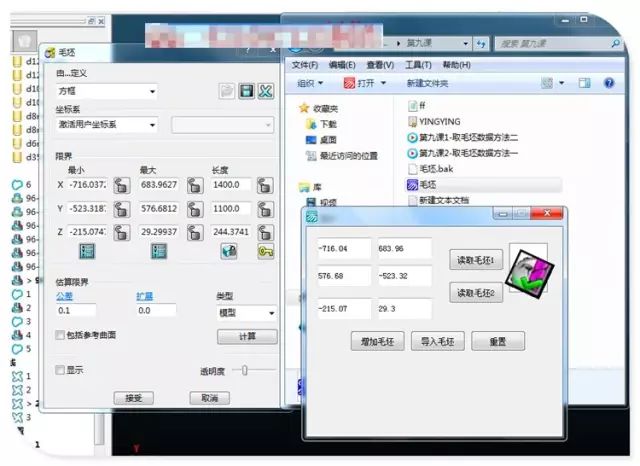The width and height of the screenshot is (640, 466).
Task: Click the save stock icon in 毛坯 dialog
Action: [x=247, y=91]
